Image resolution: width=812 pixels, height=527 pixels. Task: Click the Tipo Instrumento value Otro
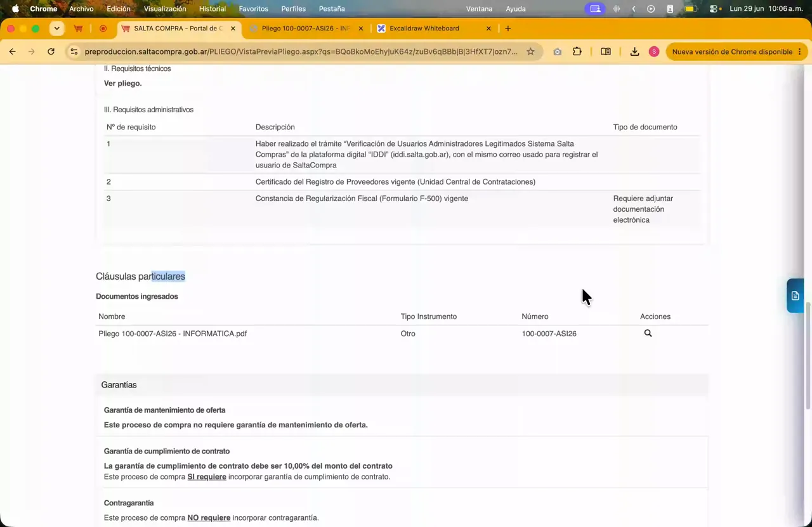[408, 334]
